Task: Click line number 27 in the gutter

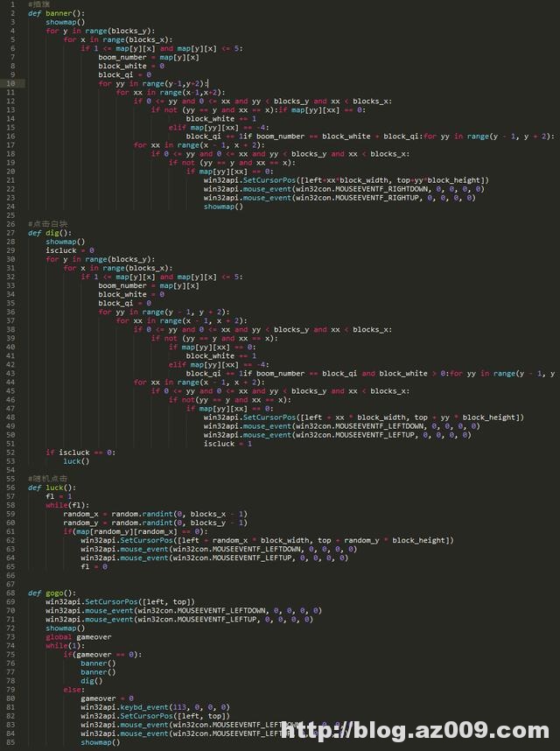Action: tap(10, 233)
